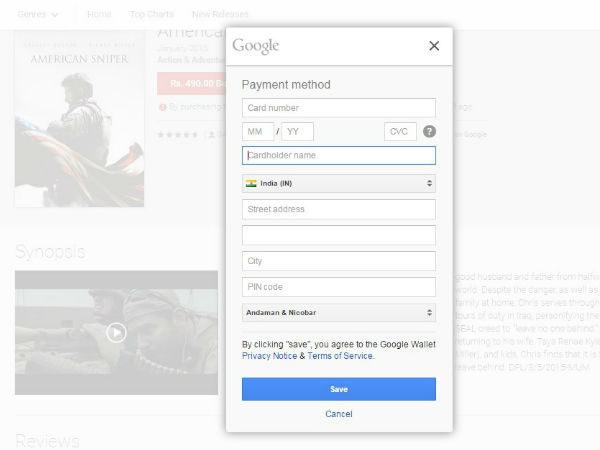Select the Cardholder name field

point(339,156)
